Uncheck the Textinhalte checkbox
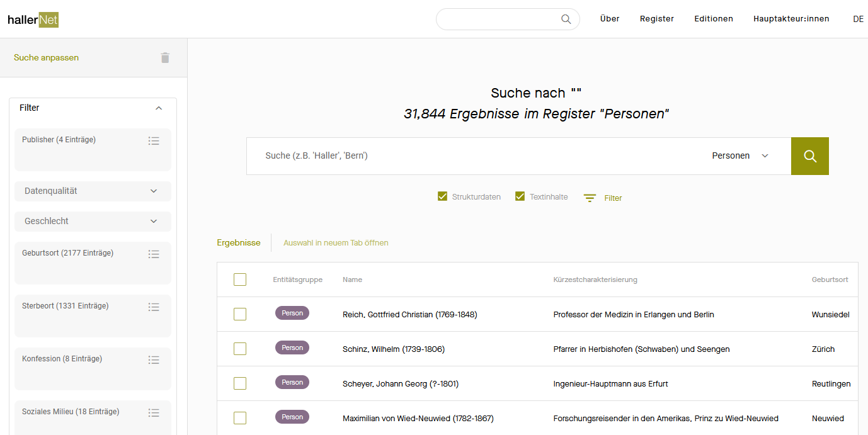Image resolution: width=868 pixels, height=435 pixels. pyautogui.click(x=520, y=196)
